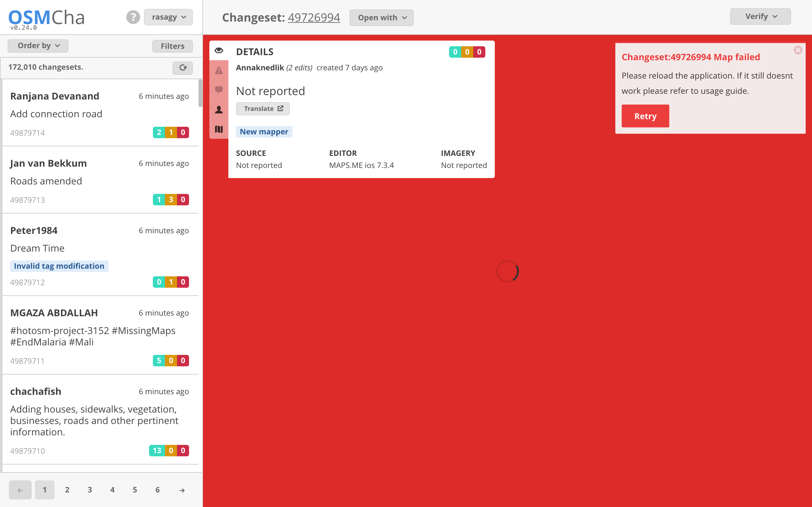Refresh the changesets list
This screenshot has height=507, width=812.
point(182,68)
